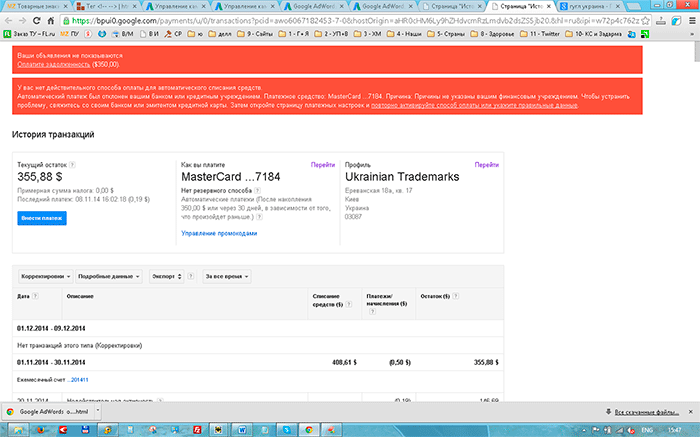Click help icon beside Нет резервного способа

259,190
